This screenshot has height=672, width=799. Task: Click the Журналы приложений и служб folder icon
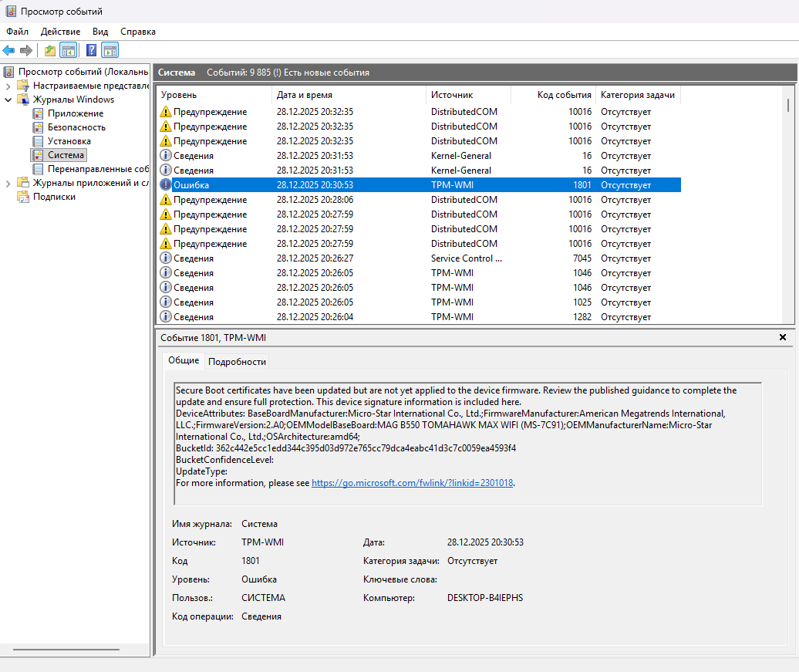pyautogui.click(x=23, y=183)
